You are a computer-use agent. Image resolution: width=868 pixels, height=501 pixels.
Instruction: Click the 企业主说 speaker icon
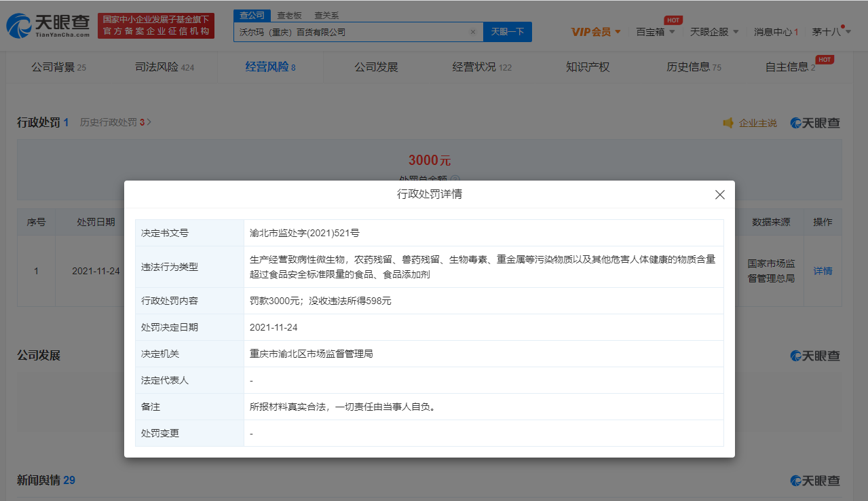[x=728, y=123]
